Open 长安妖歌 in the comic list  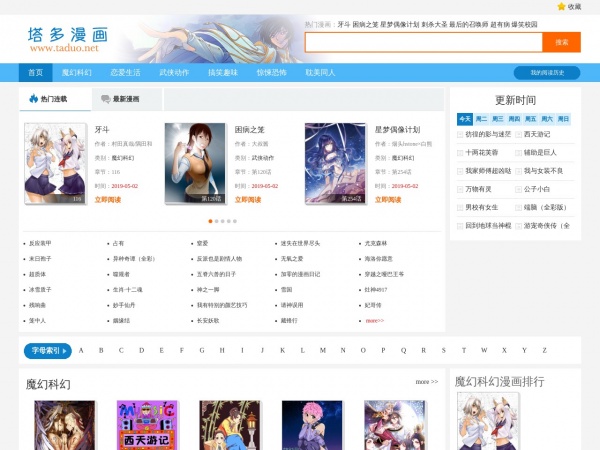point(208,321)
